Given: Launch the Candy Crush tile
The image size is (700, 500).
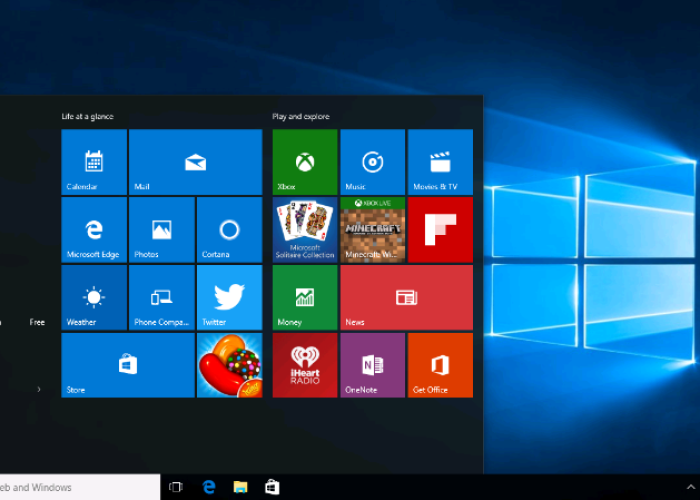Looking at the screenshot, I should pyautogui.click(x=229, y=365).
